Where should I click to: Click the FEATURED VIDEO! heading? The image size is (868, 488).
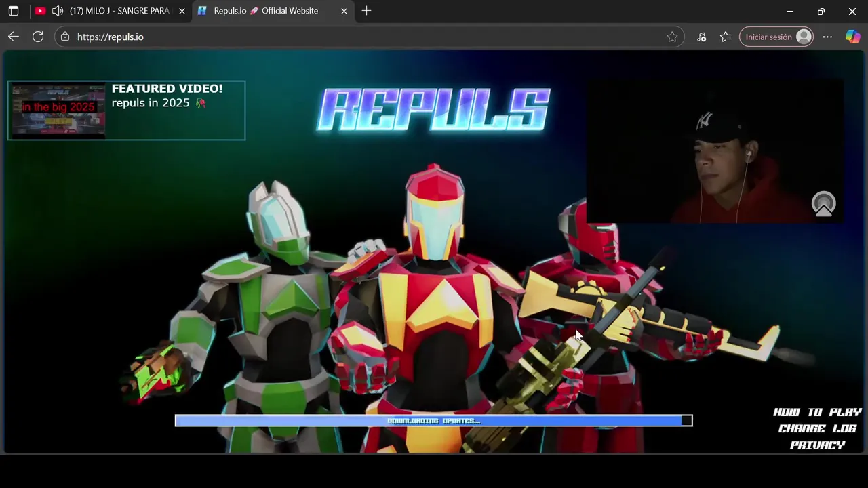167,88
